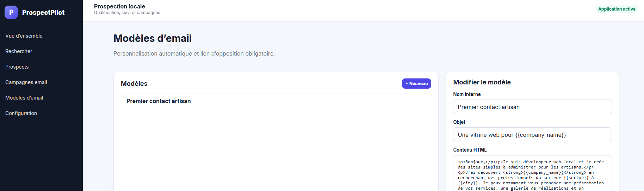
Task: Go to Rechercher in the sidebar
Action: click(19, 51)
